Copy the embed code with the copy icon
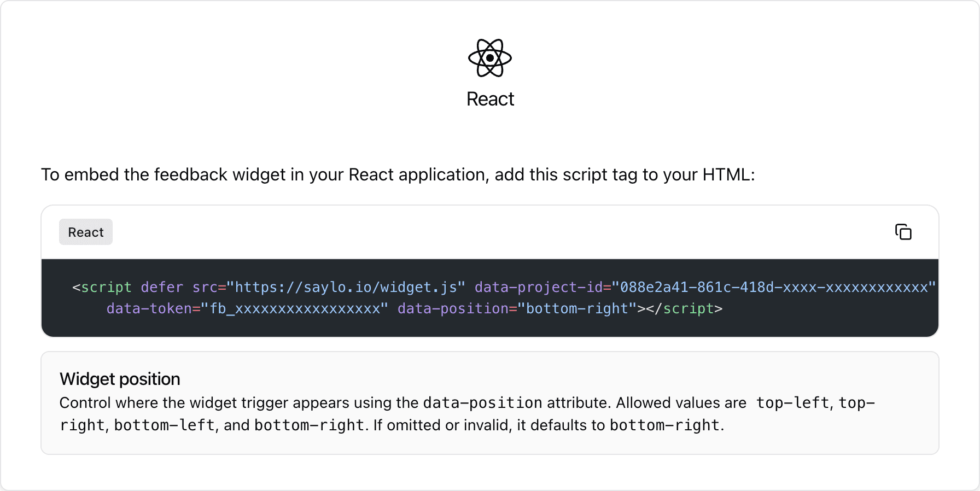 coord(903,232)
